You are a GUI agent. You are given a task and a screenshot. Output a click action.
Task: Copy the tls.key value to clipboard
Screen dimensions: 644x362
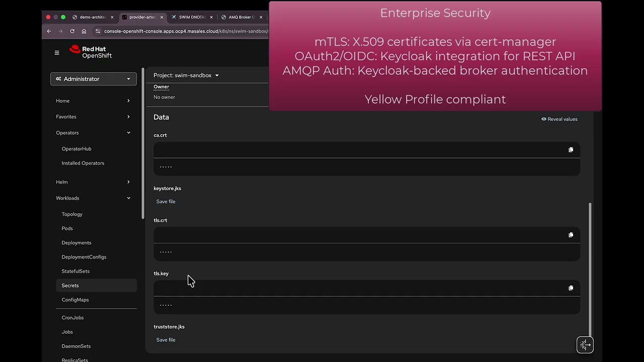pyautogui.click(x=571, y=288)
